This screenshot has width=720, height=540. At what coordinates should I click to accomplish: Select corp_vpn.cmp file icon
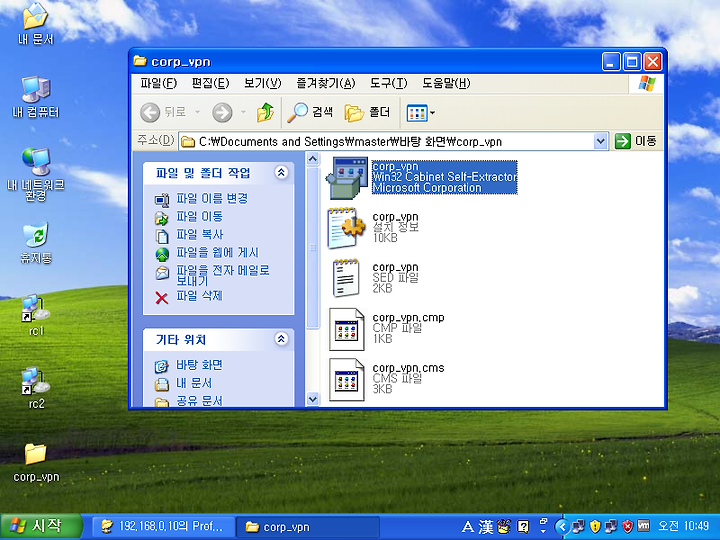coord(347,329)
